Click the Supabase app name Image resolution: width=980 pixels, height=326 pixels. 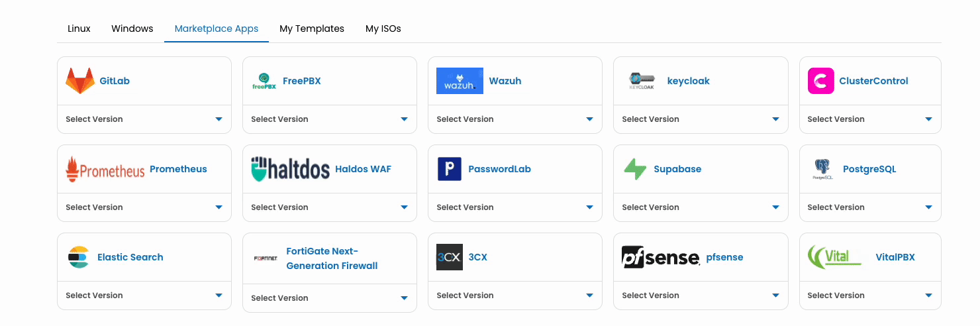677,169
